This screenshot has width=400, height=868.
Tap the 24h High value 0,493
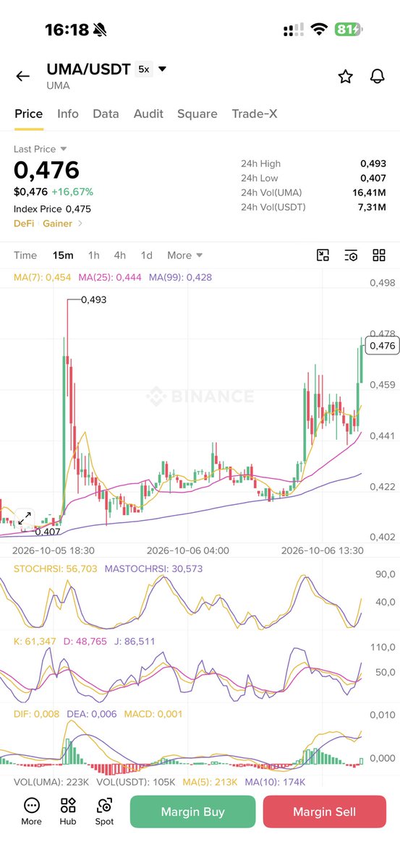click(373, 163)
